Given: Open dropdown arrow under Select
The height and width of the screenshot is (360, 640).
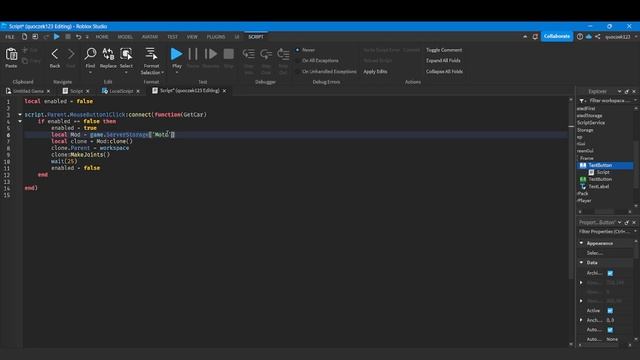Looking at the screenshot, I should (x=126, y=73).
